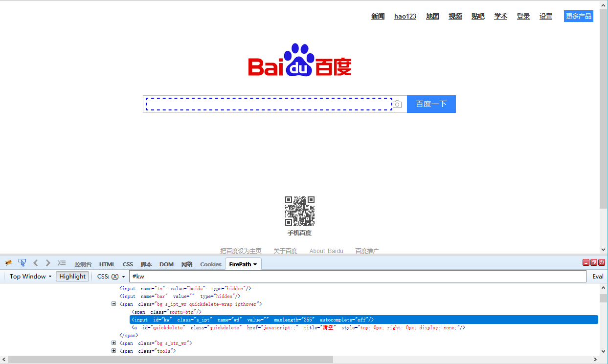Click the Baidu logo

tap(299, 60)
